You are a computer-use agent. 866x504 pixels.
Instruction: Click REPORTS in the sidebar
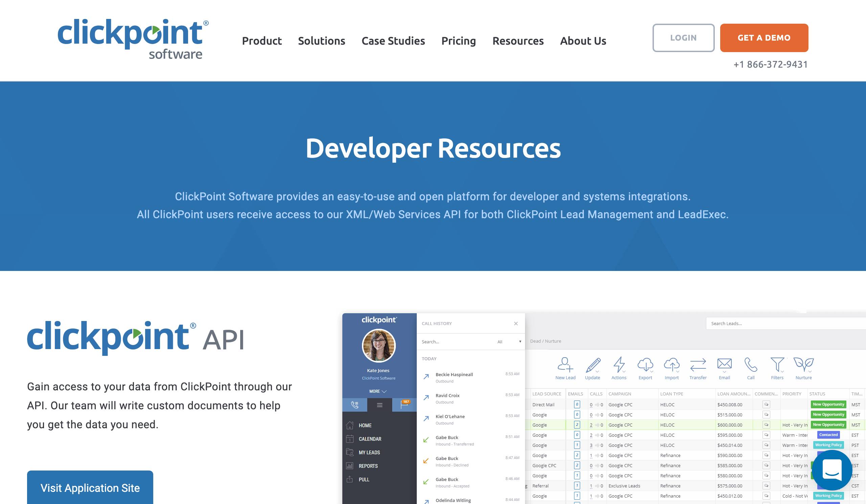click(x=368, y=466)
